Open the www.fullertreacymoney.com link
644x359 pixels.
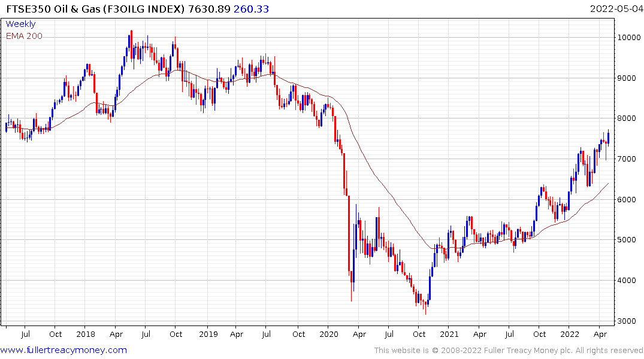64,351
